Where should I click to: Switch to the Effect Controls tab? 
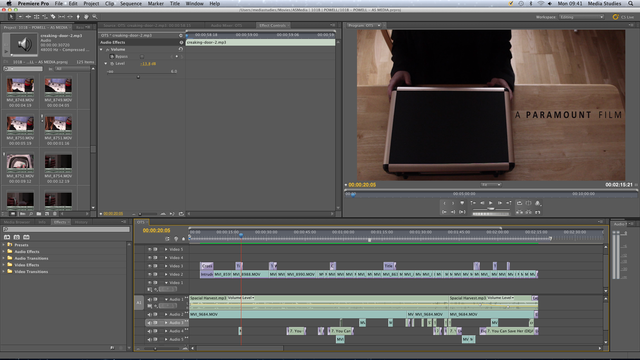[x=272, y=25]
